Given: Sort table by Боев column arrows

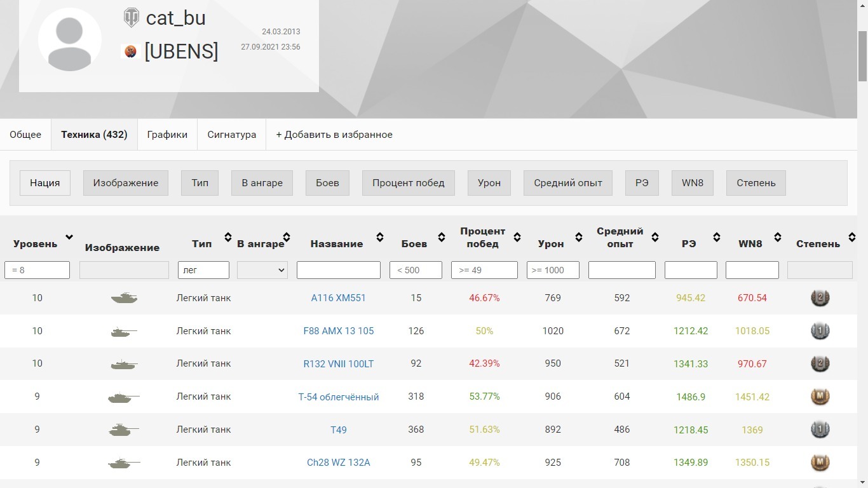Looking at the screenshot, I should (442, 238).
